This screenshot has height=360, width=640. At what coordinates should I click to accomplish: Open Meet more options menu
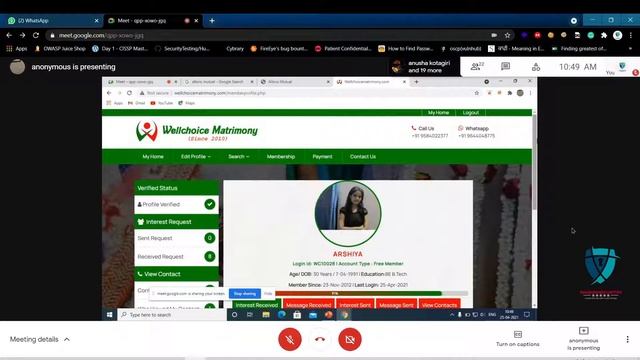[627, 339]
